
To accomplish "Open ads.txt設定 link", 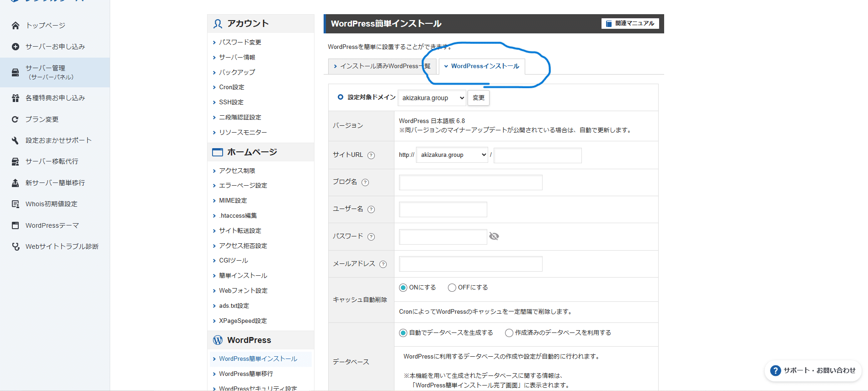I will [234, 306].
